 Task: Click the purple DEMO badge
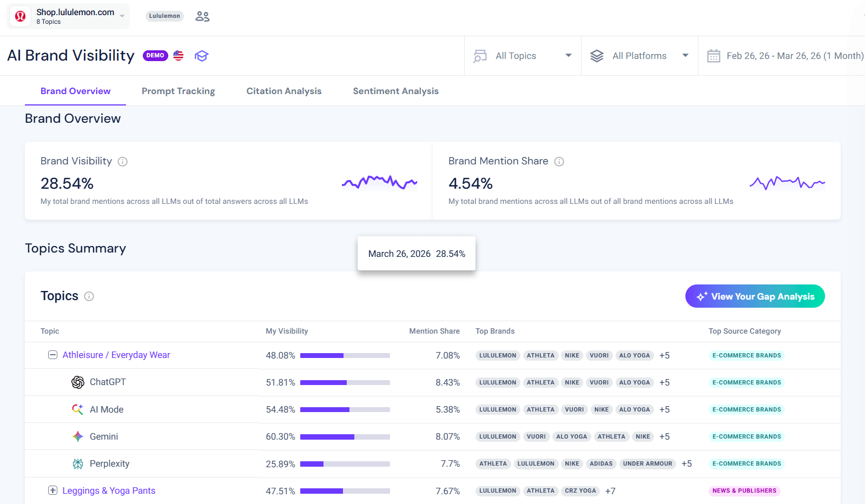tap(155, 56)
